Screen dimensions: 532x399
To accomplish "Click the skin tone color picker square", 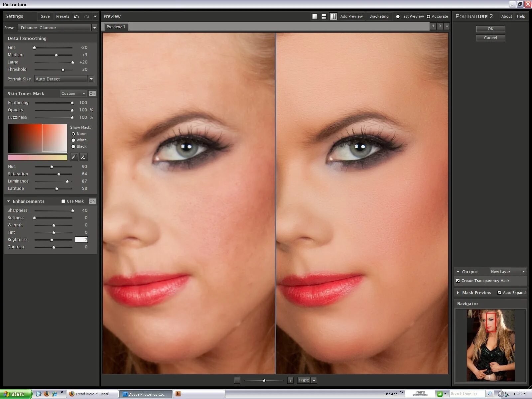I will (x=38, y=138).
